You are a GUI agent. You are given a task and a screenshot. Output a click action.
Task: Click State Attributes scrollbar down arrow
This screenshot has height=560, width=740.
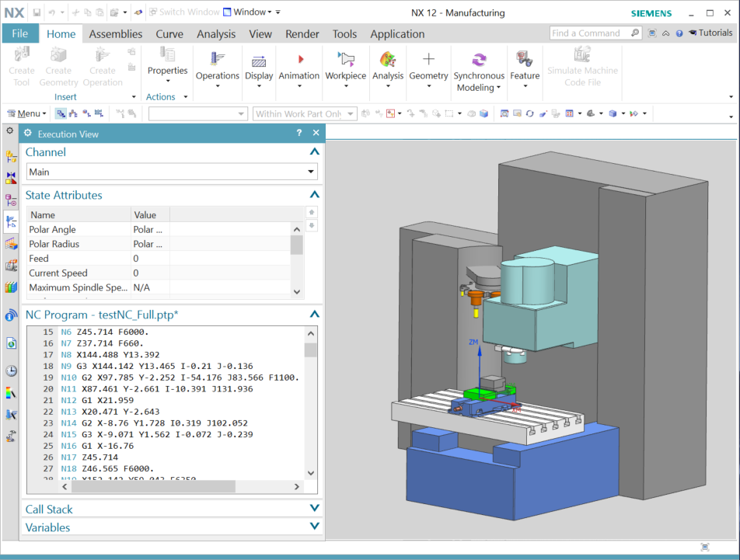click(297, 292)
